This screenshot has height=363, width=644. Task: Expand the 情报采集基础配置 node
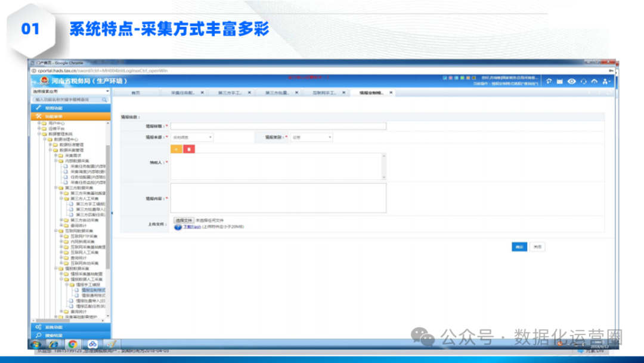(x=61, y=273)
